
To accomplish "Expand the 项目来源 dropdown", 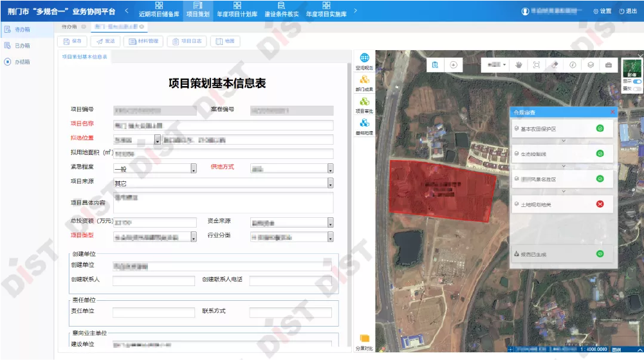I will [x=330, y=183].
